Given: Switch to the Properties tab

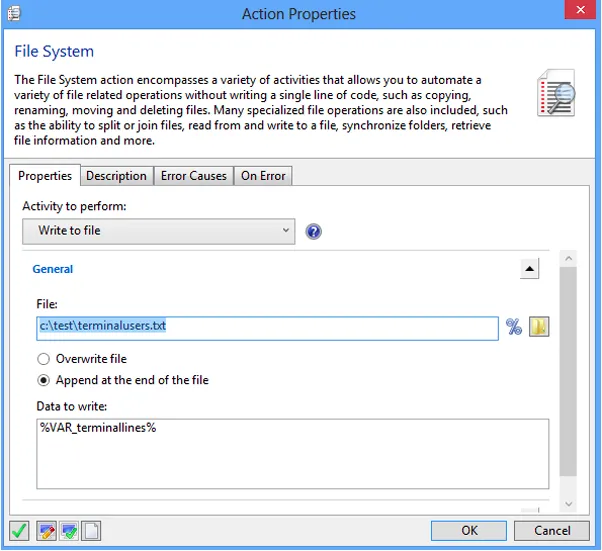Looking at the screenshot, I should [x=45, y=176].
